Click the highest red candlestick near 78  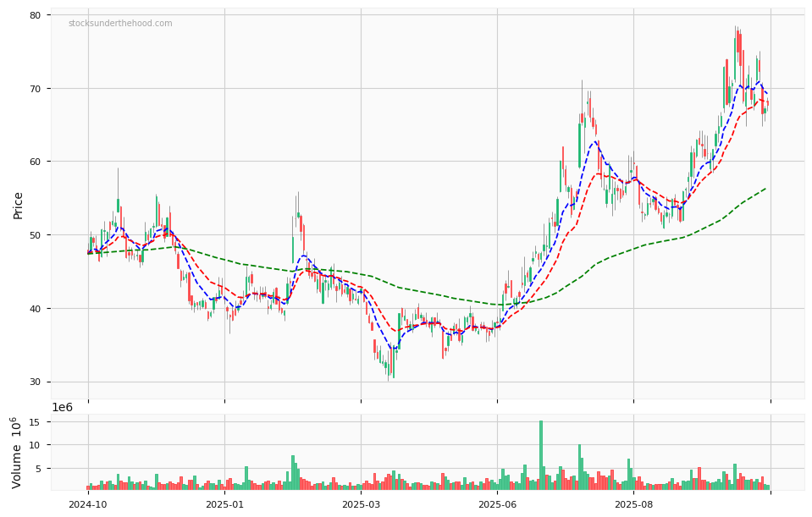coord(739,44)
